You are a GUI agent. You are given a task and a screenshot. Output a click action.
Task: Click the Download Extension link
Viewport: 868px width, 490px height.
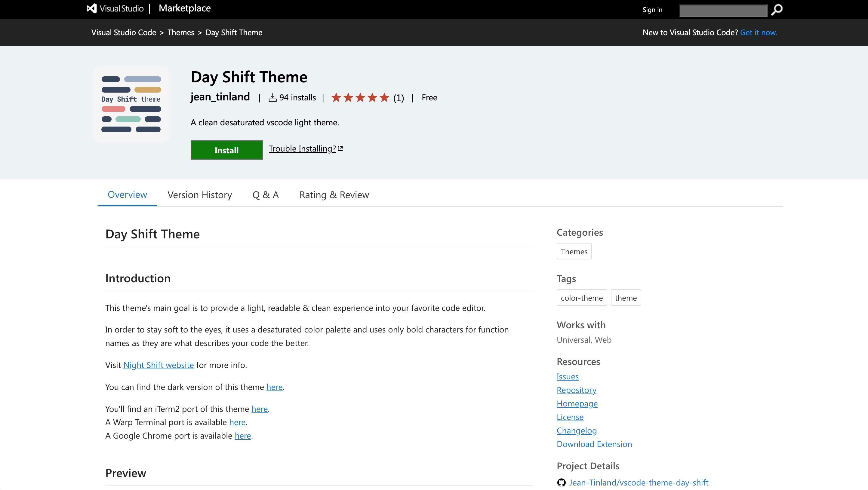point(594,444)
